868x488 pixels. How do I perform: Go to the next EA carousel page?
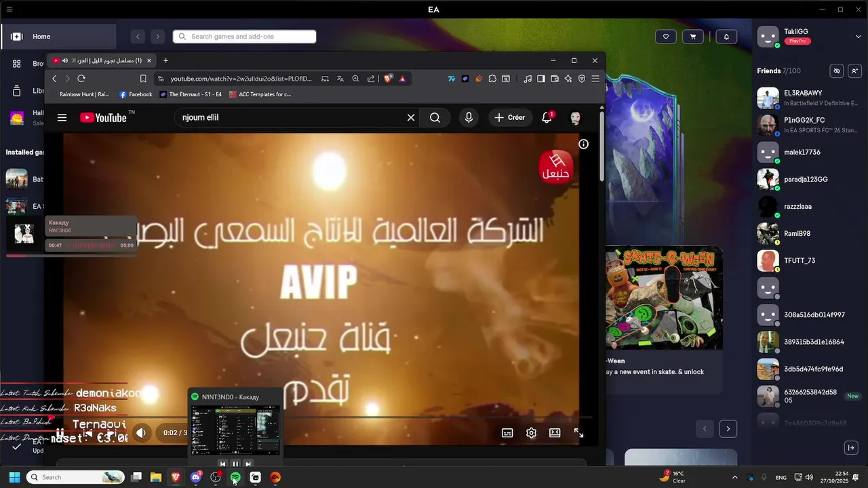(x=728, y=428)
